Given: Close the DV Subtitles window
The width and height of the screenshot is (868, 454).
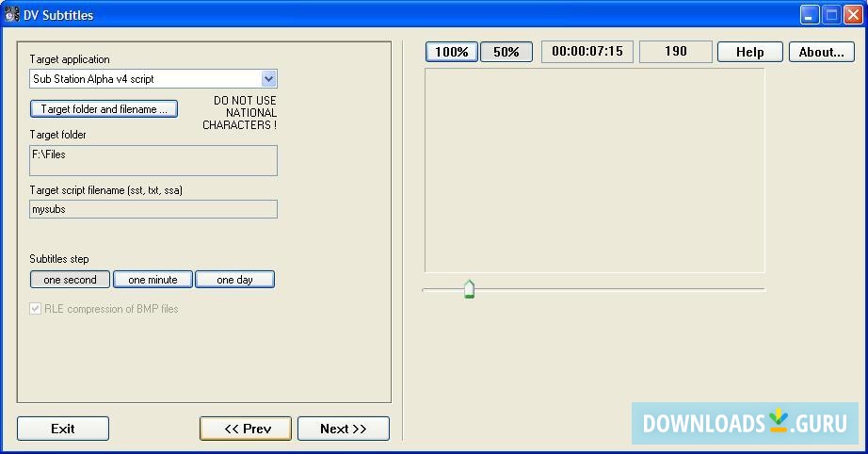Looking at the screenshot, I should [853, 15].
